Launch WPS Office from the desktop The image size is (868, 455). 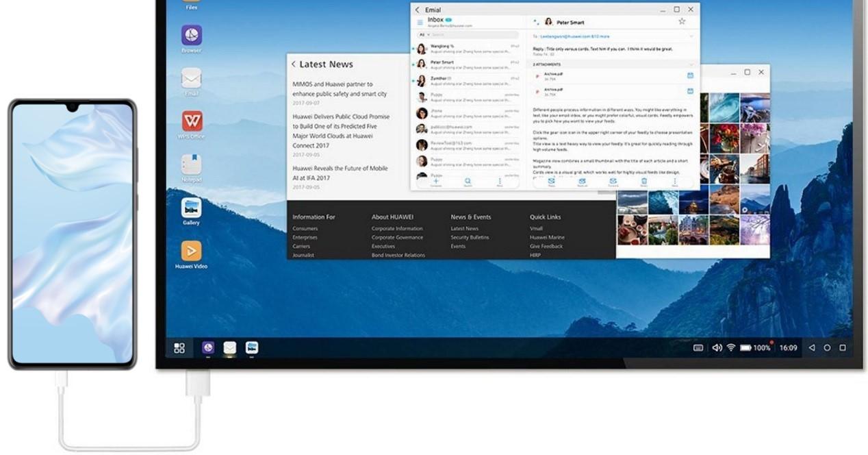coord(191,121)
